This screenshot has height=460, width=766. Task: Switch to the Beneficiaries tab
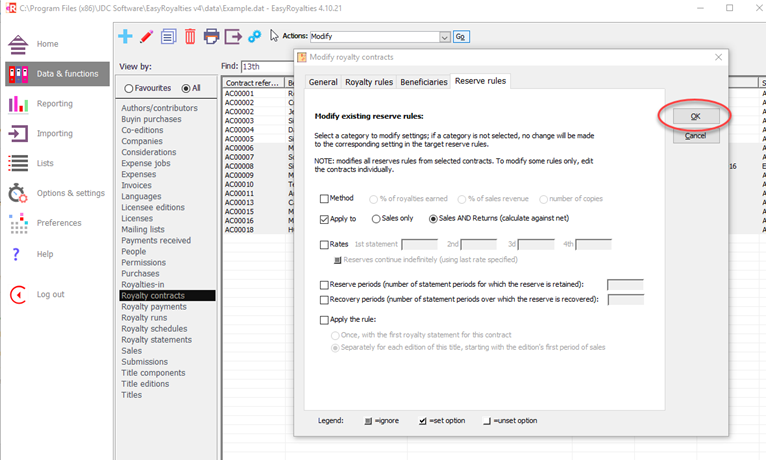[424, 82]
